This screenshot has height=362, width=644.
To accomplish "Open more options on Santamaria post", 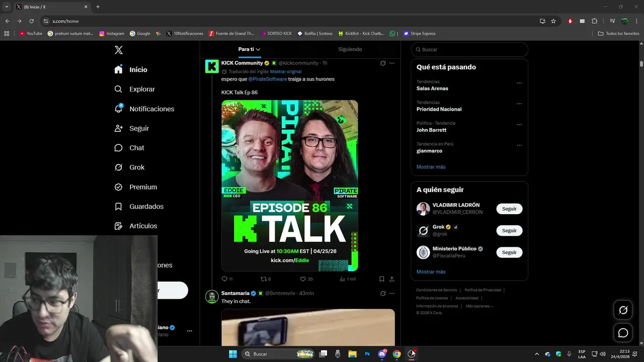I will [392, 293].
